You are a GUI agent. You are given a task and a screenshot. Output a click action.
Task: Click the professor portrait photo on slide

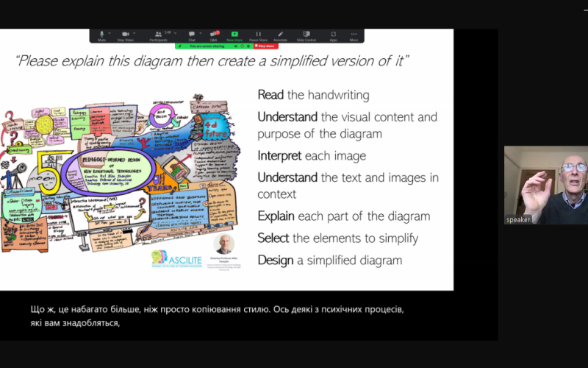pyautogui.click(x=224, y=244)
